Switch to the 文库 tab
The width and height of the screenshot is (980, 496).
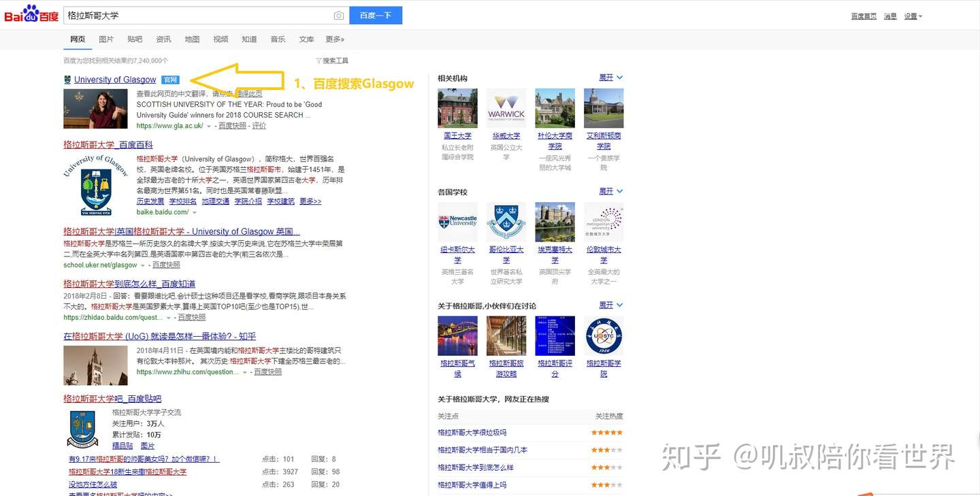click(x=306, y=39)
